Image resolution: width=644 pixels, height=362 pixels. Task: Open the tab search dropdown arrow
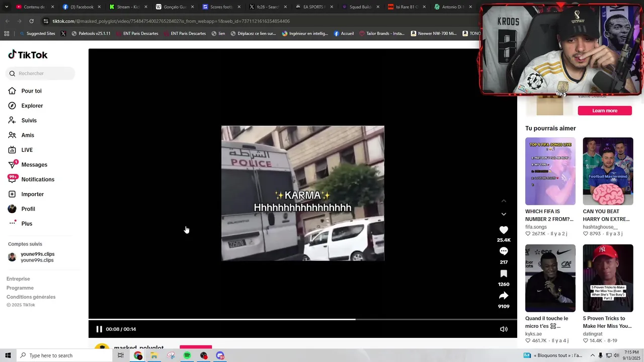(6, 7)
